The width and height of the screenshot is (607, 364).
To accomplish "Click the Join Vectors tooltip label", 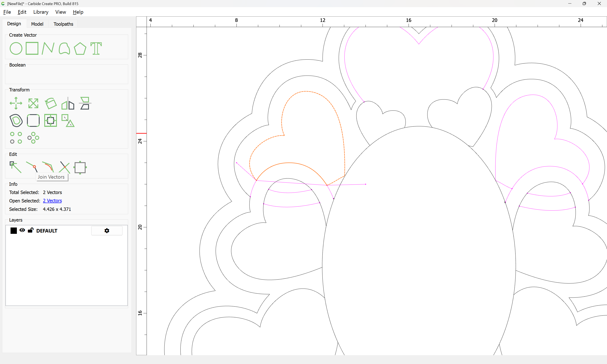I will tap(51, 177).
